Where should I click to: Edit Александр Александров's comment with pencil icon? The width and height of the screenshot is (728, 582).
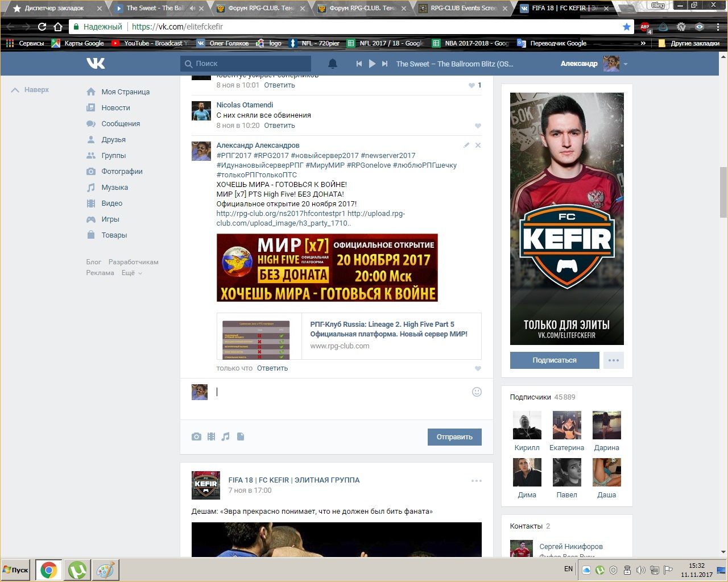466,145
